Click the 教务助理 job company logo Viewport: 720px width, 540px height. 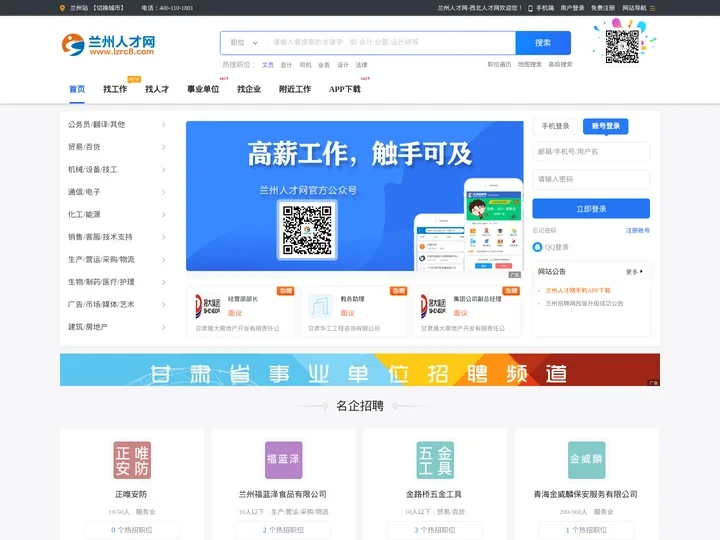pos(320,306)
